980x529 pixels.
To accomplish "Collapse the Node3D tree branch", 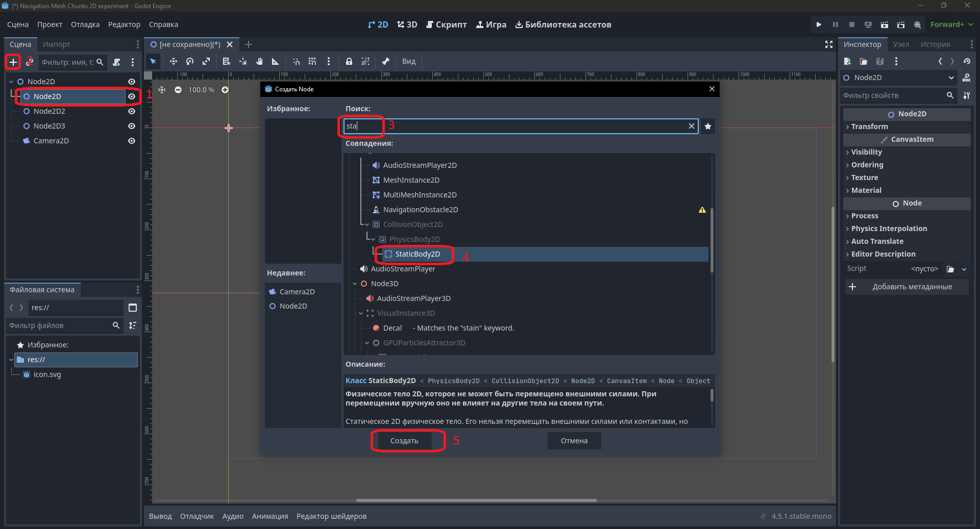I will pyautogui.click(x=355, y=284).
